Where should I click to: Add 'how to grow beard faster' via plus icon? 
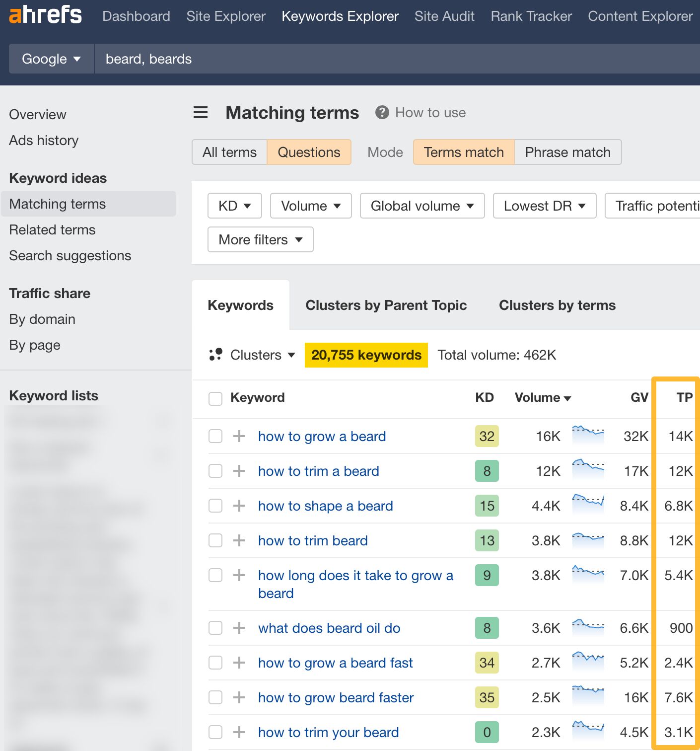tap(240, 697)
